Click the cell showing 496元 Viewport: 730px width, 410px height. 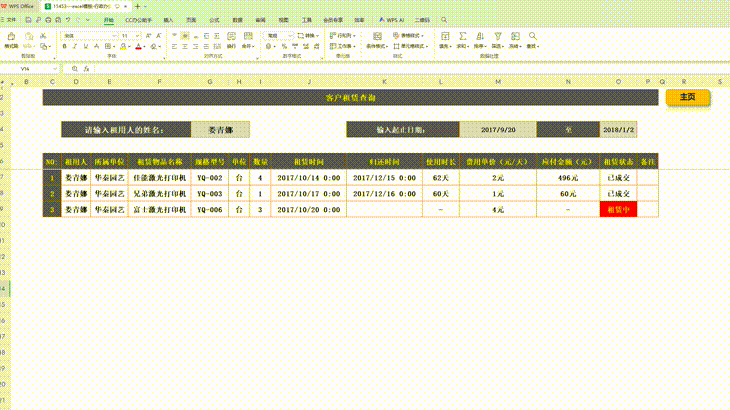(x=568, y=178)
